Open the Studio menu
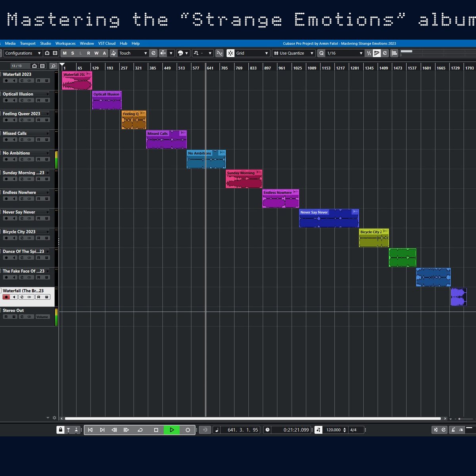The height and width of the screenshot is (476, 476). (x=46, y=43)
